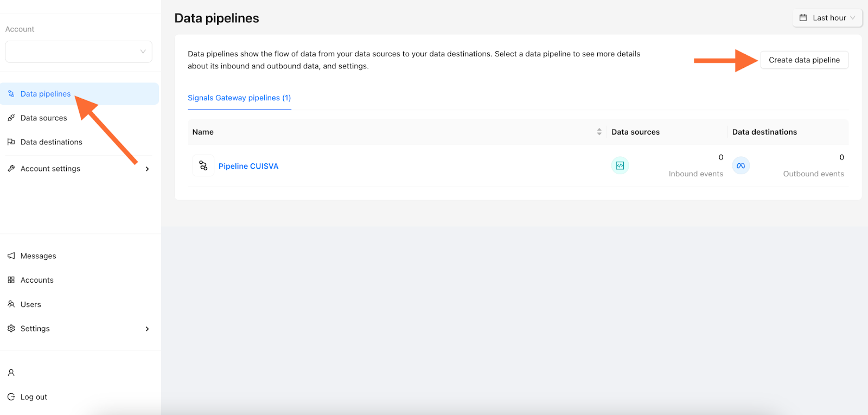
Task: Click the Messages megaphone icon
Action: tap(11, 256)
